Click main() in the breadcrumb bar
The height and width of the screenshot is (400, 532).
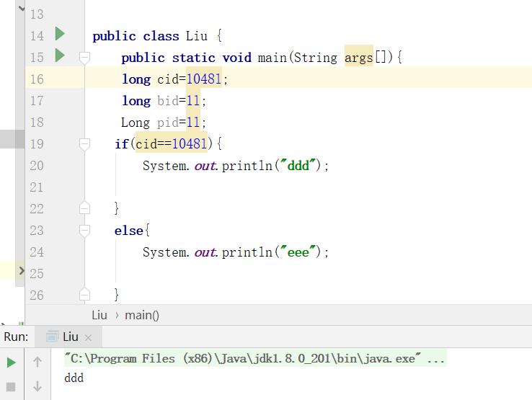tap(142, 315)
